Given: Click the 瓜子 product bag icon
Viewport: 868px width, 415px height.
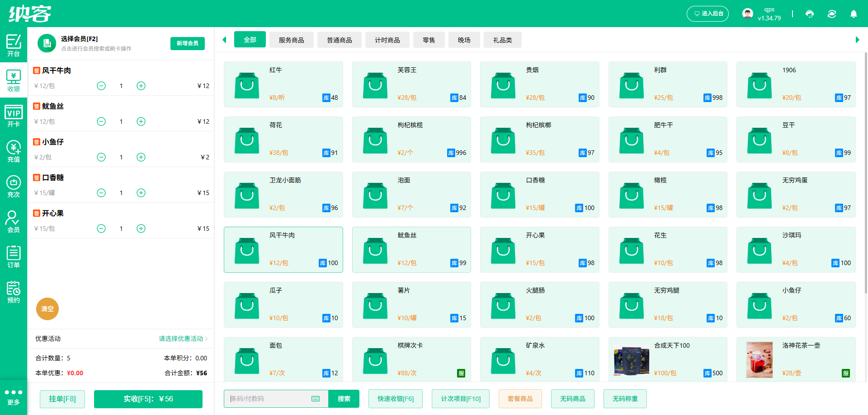Looking at the screenshot, I should click(247, 306).
